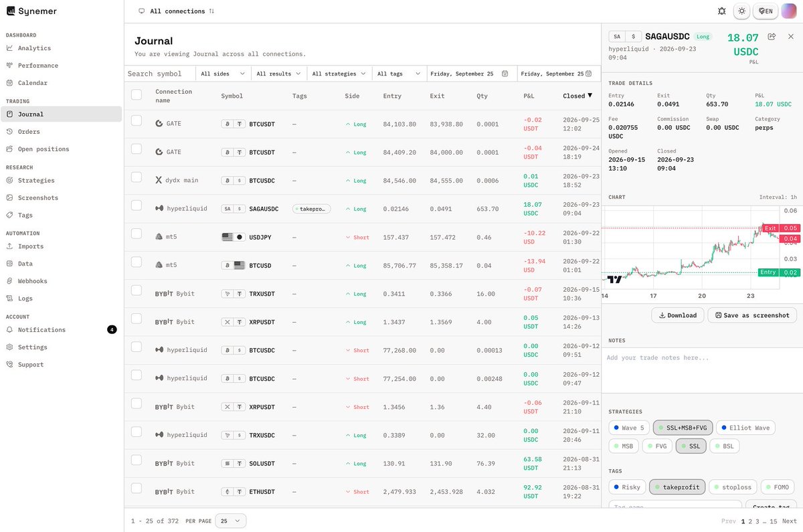
Task: Go to the Next page
Action: tap(790, 521)
